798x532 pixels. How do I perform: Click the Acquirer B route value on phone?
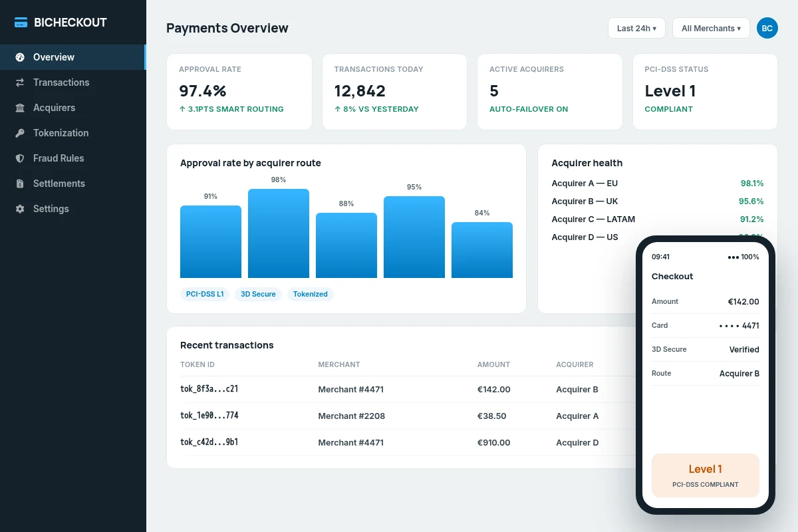tap(739, 374)
